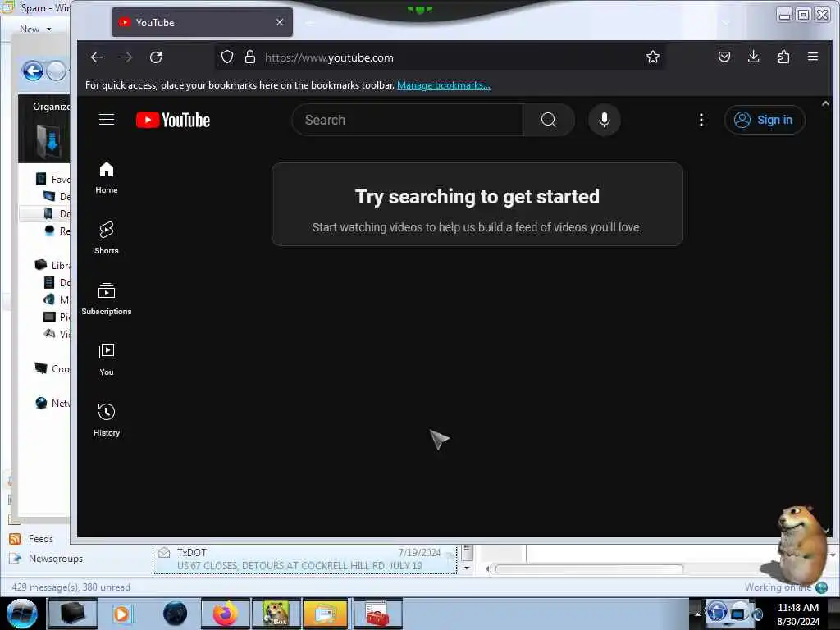
Task: Open History in YouTube sidebar
Action: [107, 421]
